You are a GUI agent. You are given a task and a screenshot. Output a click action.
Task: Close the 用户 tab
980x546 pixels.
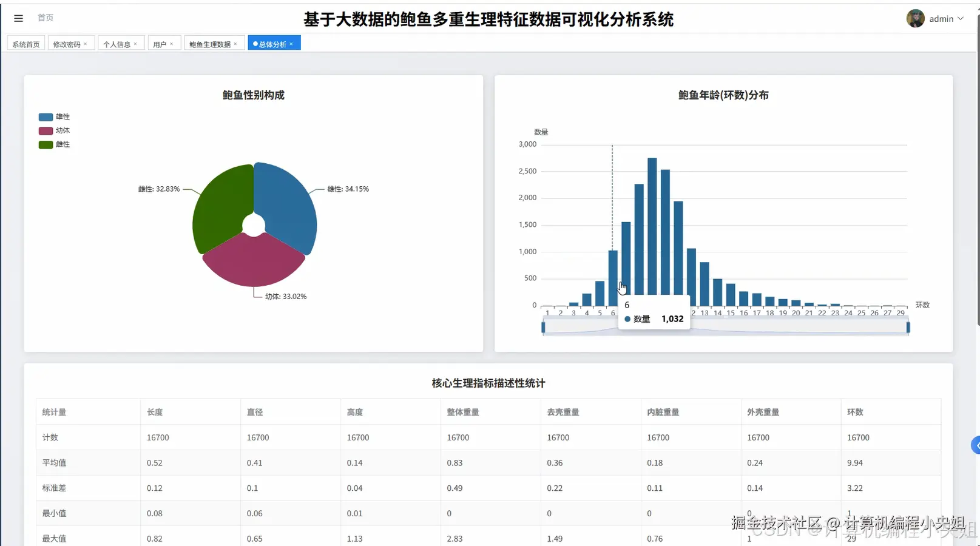172,44
